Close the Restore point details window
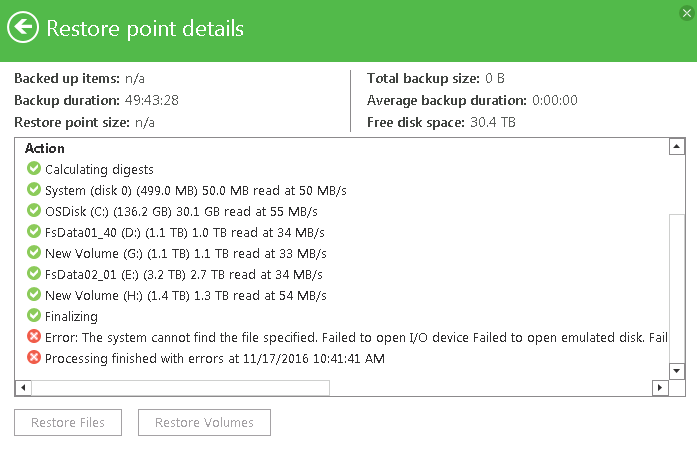697x451 pixels. (x=687, y=13)
